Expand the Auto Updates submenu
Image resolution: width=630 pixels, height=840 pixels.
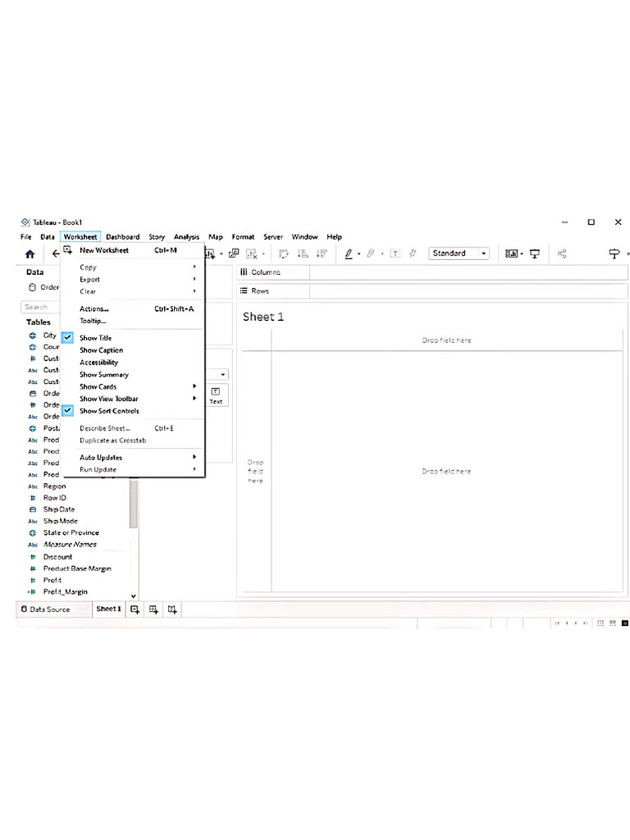(x=194, y=457)
